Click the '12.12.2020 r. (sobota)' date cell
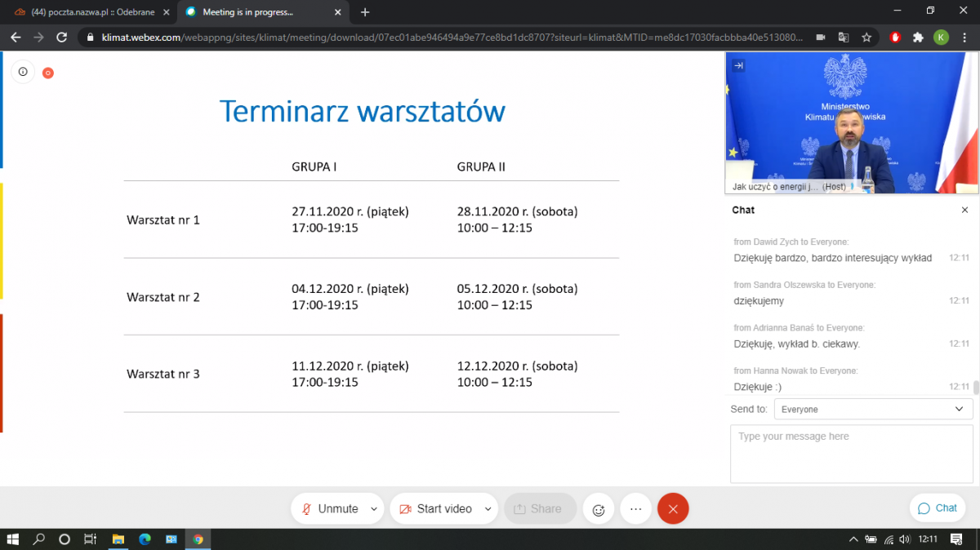Viewport: 980px width, 550px height. tap(517, 366)
